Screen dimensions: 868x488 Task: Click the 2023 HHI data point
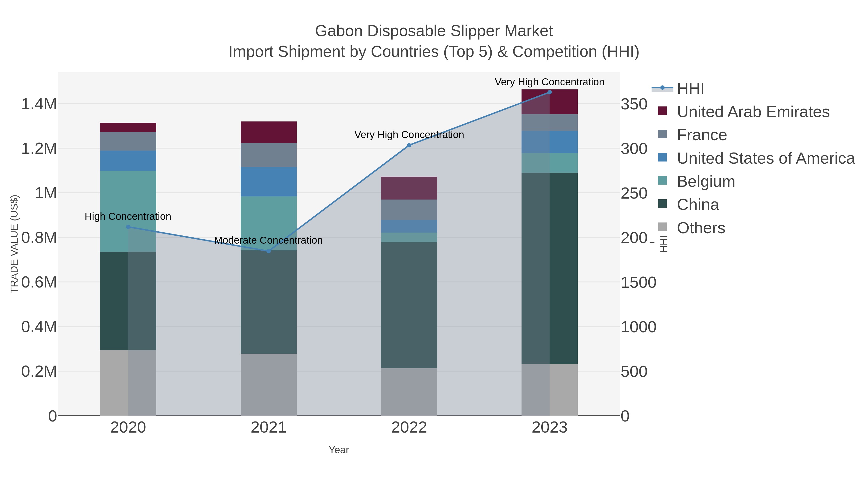(x=549, y=92)
